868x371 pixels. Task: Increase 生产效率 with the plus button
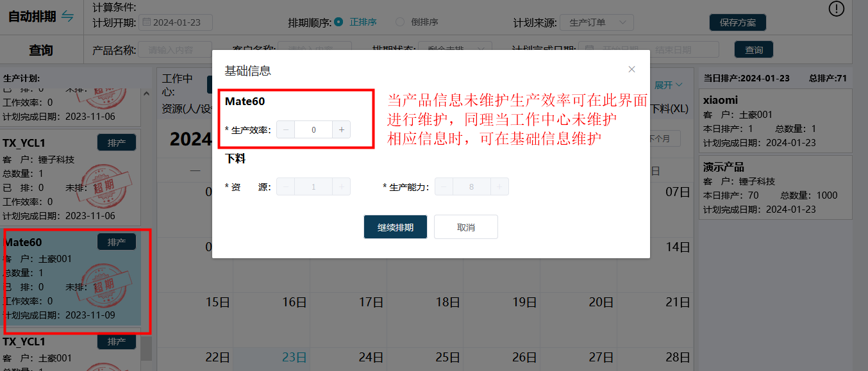342,129
